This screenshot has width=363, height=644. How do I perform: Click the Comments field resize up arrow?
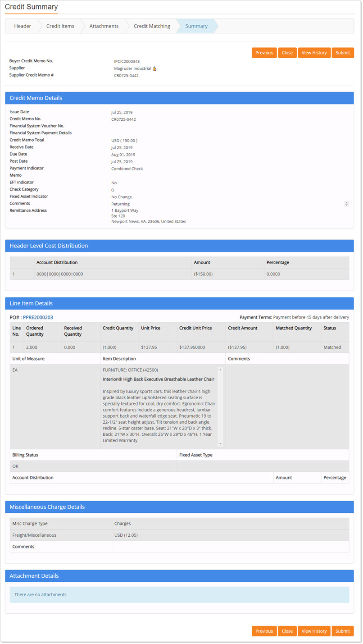point(346,202)
